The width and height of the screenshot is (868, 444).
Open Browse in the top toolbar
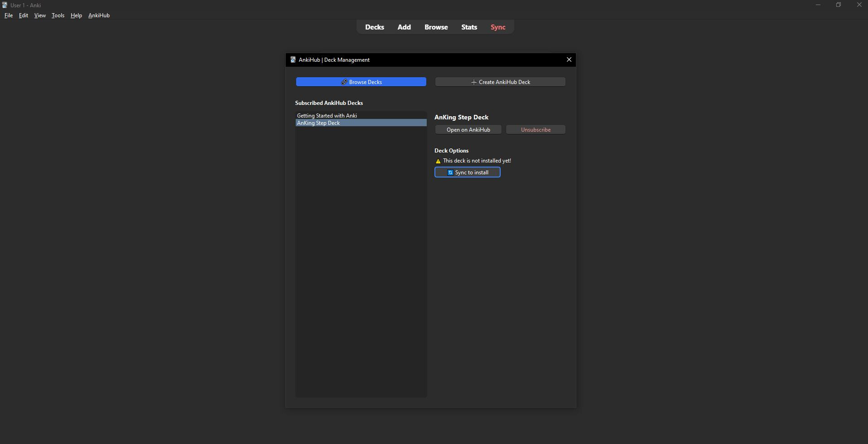point(436,27)
